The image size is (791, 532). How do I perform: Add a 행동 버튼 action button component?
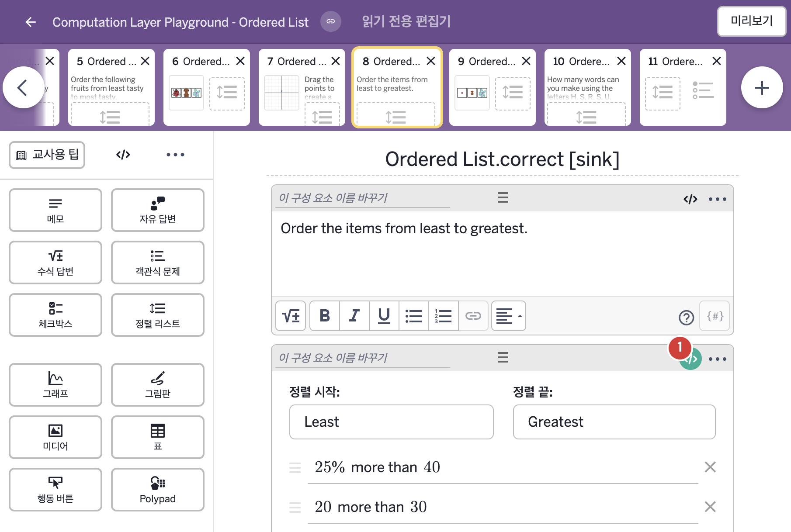(56, 490)
